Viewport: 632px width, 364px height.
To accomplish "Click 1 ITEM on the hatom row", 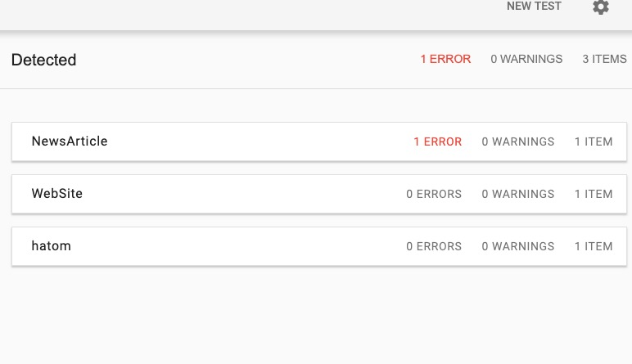I will [594, 246].
